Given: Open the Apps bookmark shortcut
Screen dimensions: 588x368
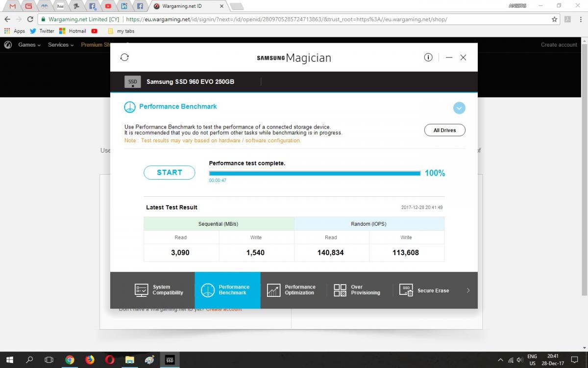Looking at the screenshot, I should pyautogui.click(x=14, y=31).
